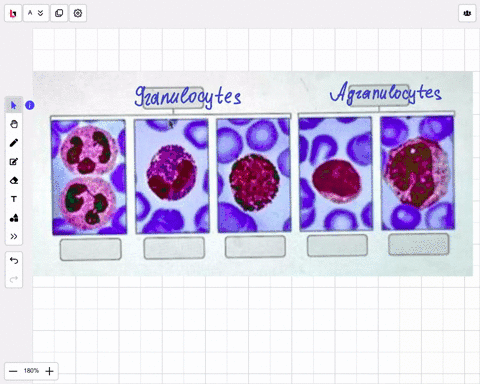This screenshot has width=480, height=384.
Task: Expand more tools chevron
Action: coord(14,236)
